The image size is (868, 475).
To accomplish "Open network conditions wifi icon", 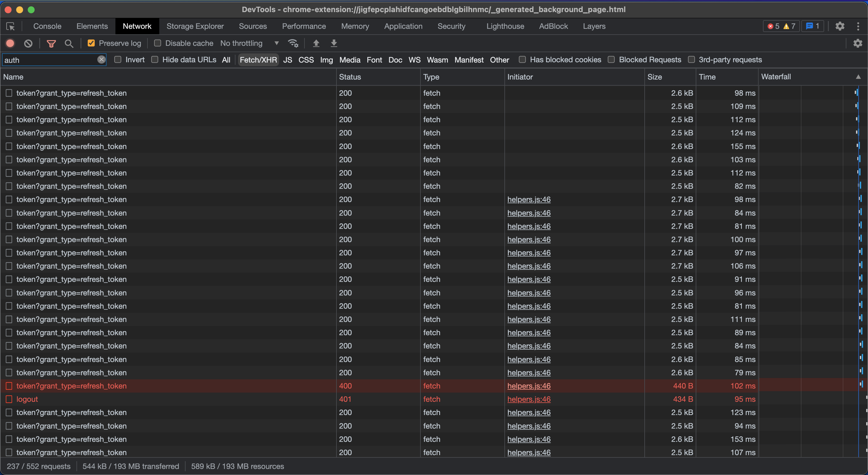I will click(293, 43).
